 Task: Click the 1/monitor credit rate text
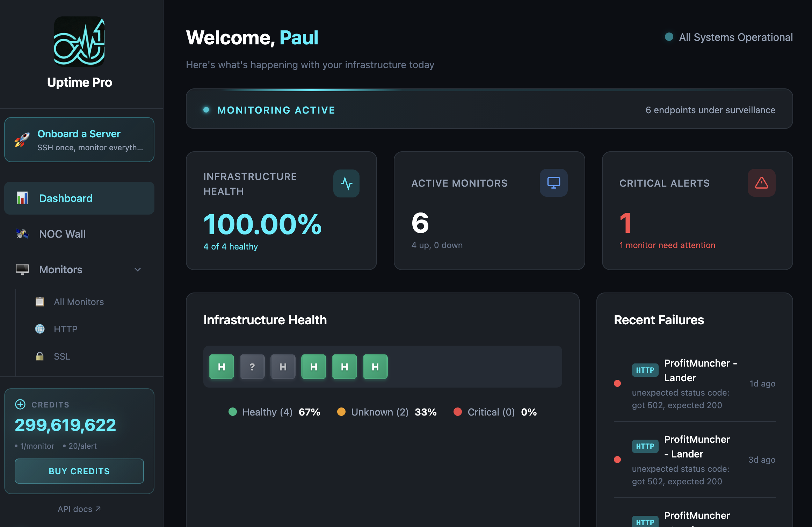tap(37, 446)
